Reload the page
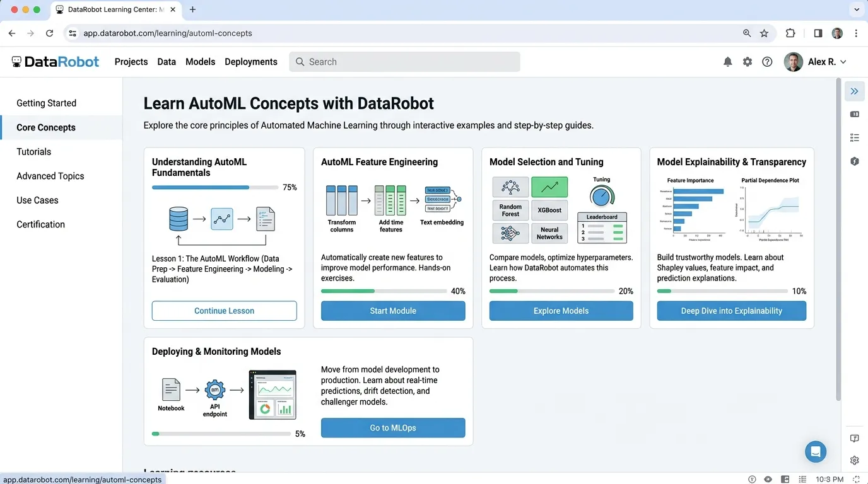The width and height of the screenshot is (868, 484). pyautogui.click(x=49, y=33)
